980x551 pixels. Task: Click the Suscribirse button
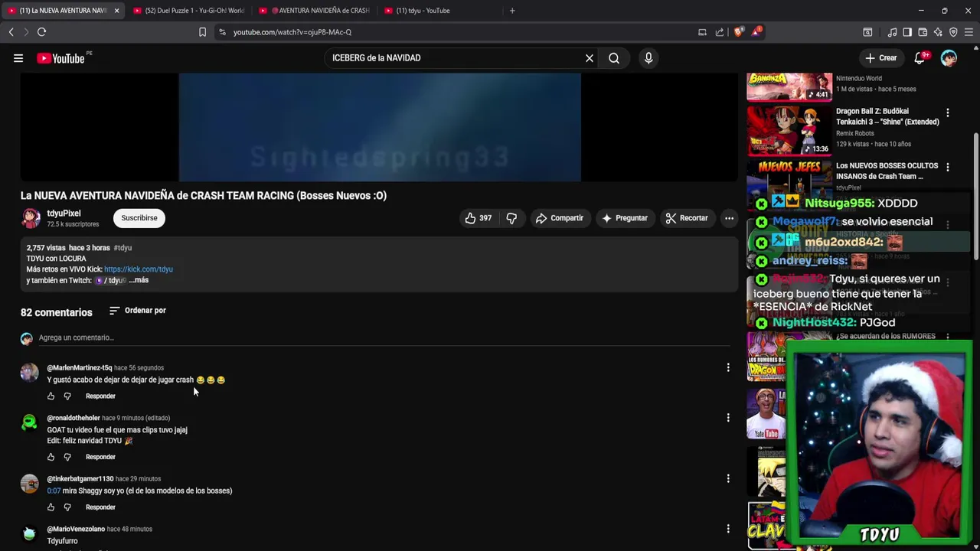139,218
